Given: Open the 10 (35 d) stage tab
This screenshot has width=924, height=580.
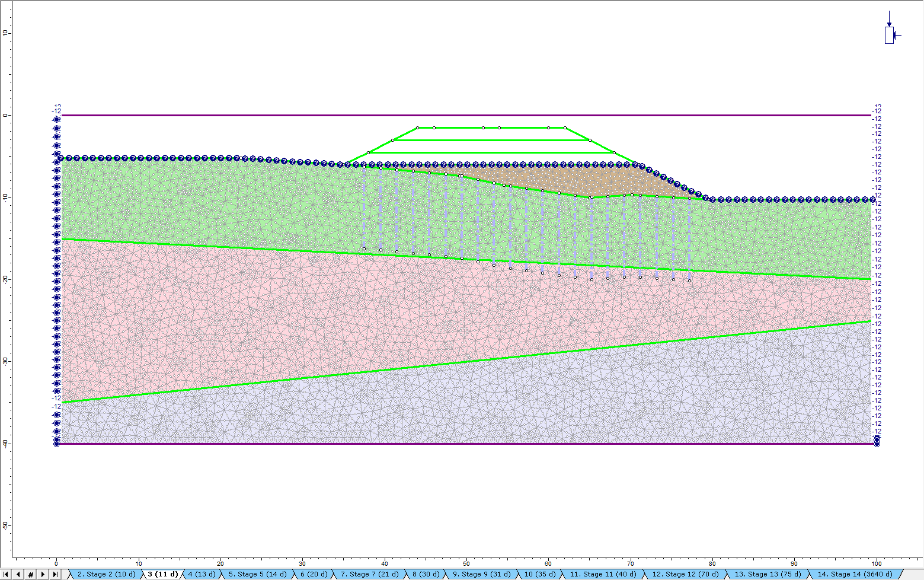Looking at the screenshot, I should [540, 574].
